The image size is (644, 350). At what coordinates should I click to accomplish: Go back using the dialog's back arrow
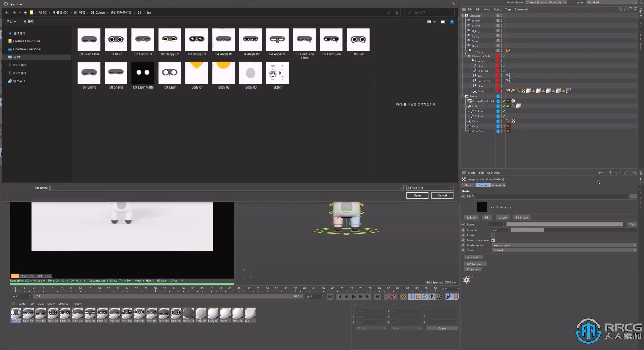click(7, 13)
